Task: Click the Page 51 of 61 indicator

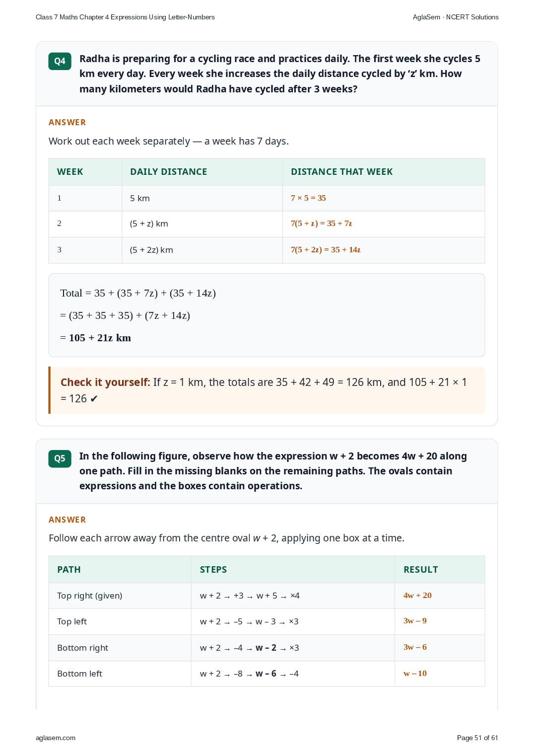Action: (x=477, y=738)
